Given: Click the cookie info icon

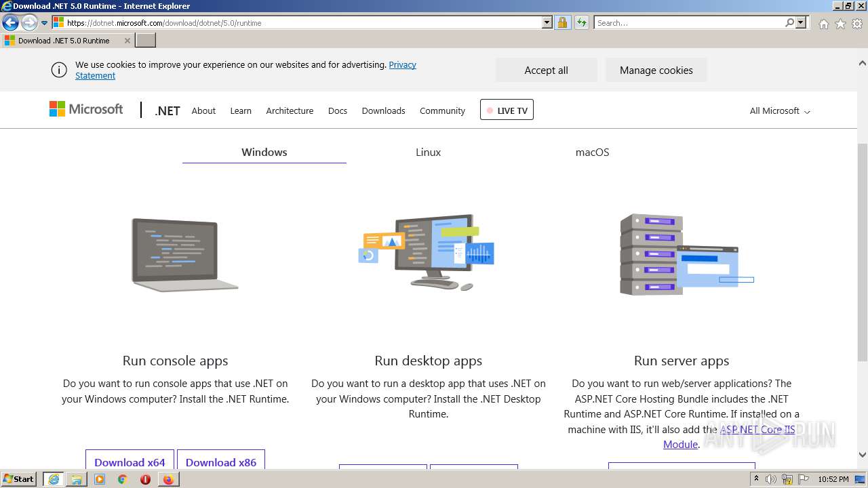Looking at the screenshot, I should coord(59,70).
